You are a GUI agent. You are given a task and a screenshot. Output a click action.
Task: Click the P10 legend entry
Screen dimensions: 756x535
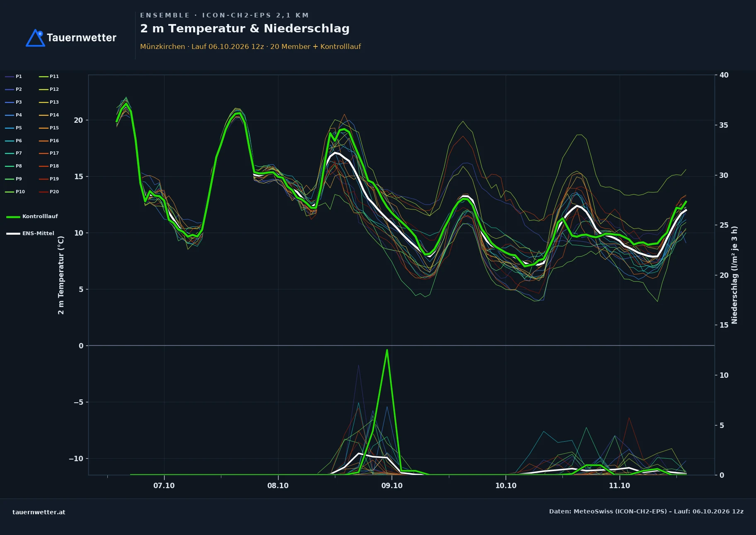pos(15,192)
